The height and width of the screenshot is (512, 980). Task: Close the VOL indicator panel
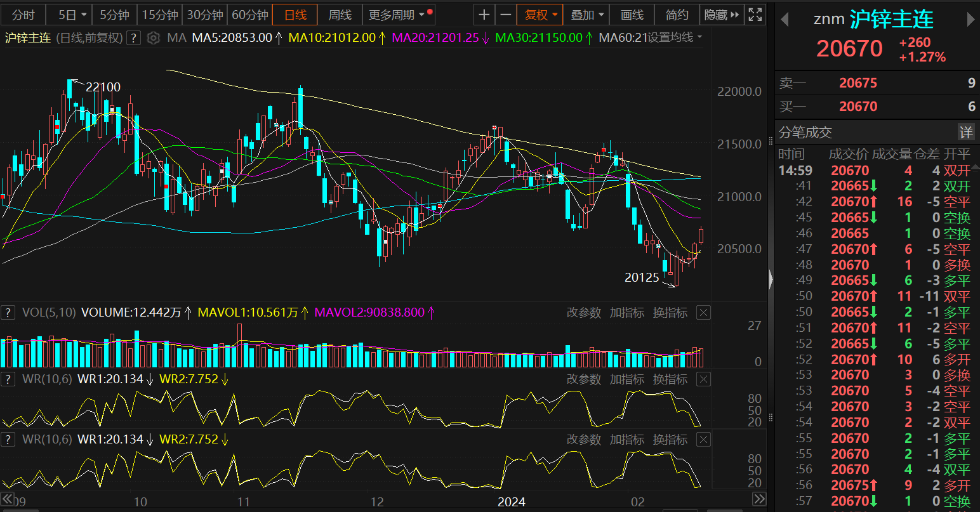point(703,312)
